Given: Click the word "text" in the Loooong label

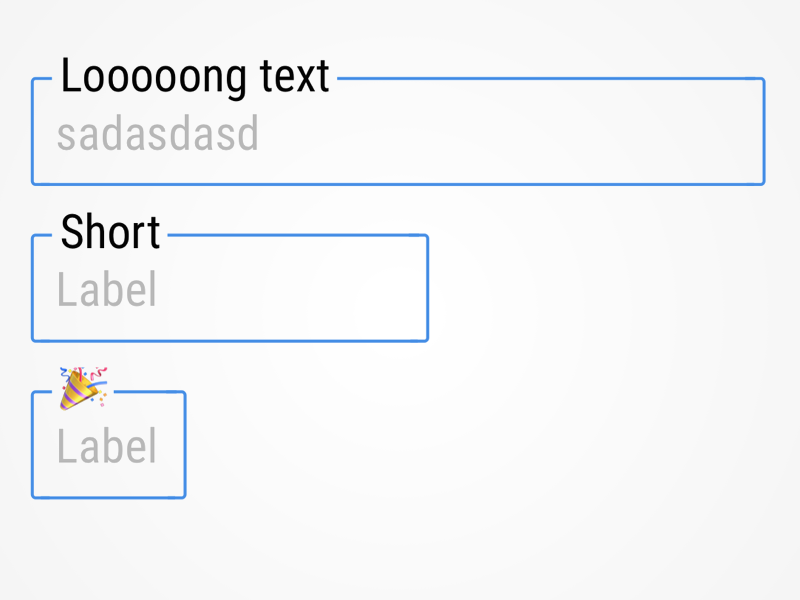Looking at the screenshot, I should coord(294,77).
